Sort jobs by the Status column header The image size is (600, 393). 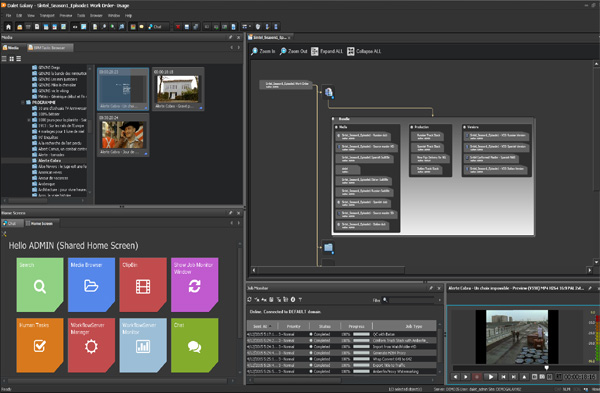point(325,326)
